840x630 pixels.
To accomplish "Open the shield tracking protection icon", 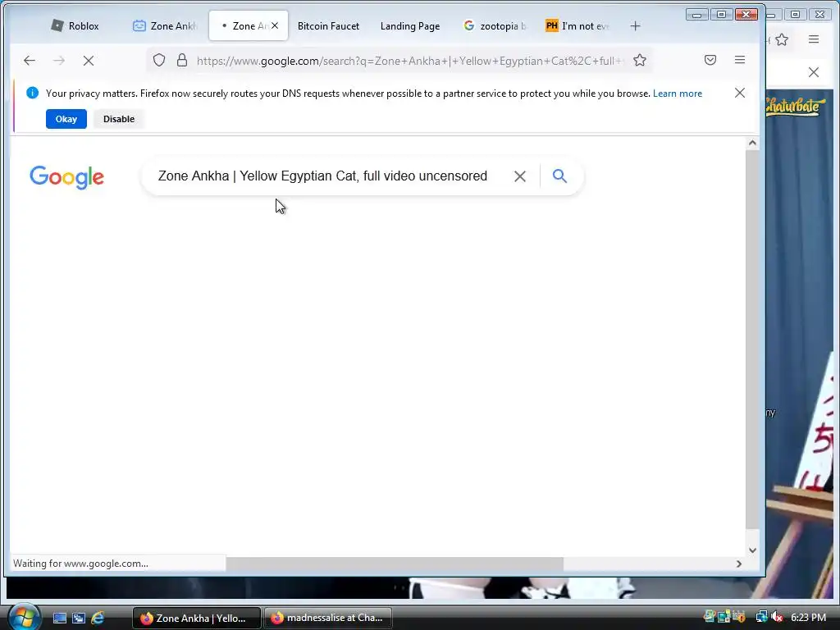I will click(159, 60).
